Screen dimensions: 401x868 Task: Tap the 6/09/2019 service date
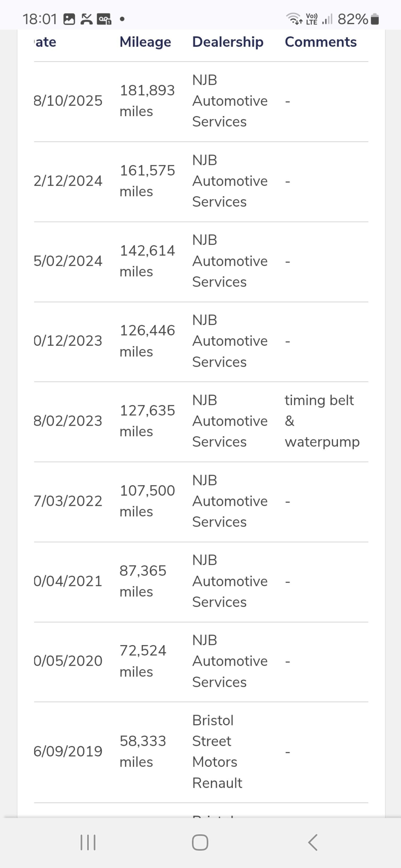tap(68, 751)
